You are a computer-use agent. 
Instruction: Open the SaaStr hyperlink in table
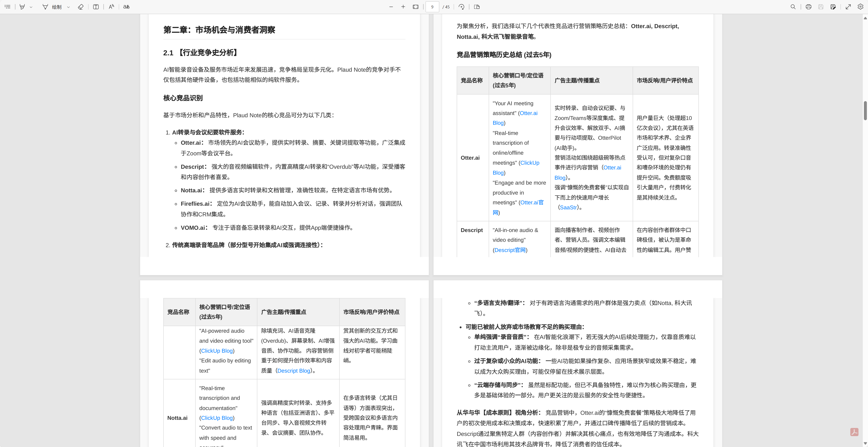(x=568, y=207)
